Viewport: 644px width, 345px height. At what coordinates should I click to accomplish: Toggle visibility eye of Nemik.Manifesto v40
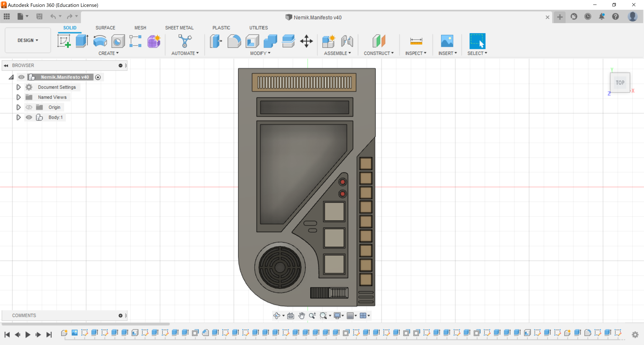coord(21,77)
